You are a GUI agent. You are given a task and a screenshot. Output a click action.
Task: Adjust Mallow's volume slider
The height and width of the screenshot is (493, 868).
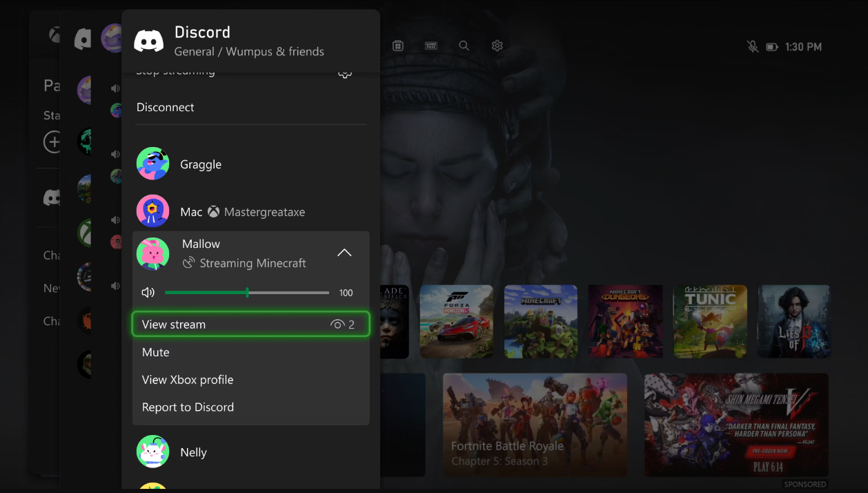[x=246, y=292]
